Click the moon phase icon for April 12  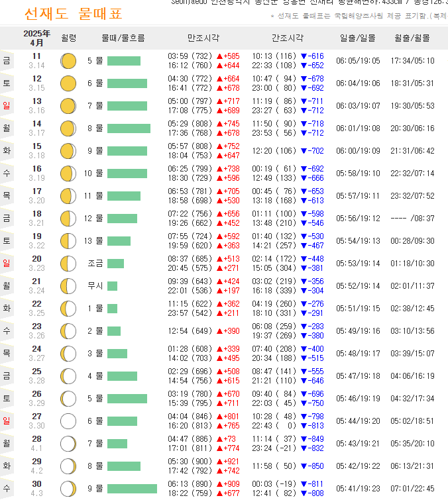point(68,83)
